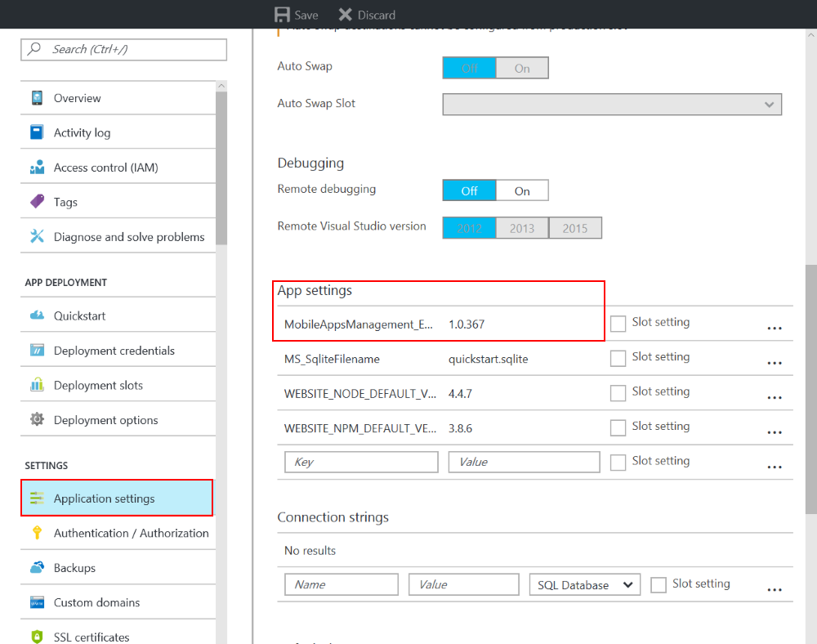This screenshot has width=817, height=644.
Task: Check Slot setting for MobileAppsManagement row
Action: click(x=618, y=324)
